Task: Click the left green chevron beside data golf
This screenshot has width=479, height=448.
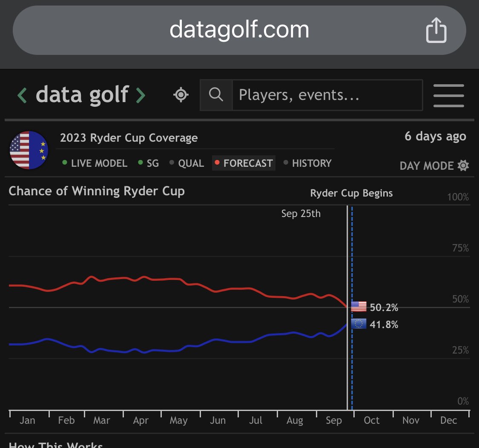Action: tap(22, 95)
